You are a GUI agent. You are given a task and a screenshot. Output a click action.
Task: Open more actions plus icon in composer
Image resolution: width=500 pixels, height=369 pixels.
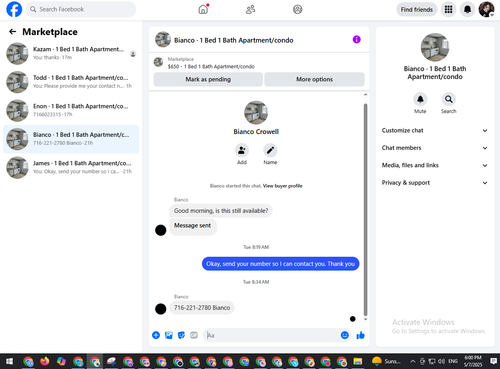(156, 335)
